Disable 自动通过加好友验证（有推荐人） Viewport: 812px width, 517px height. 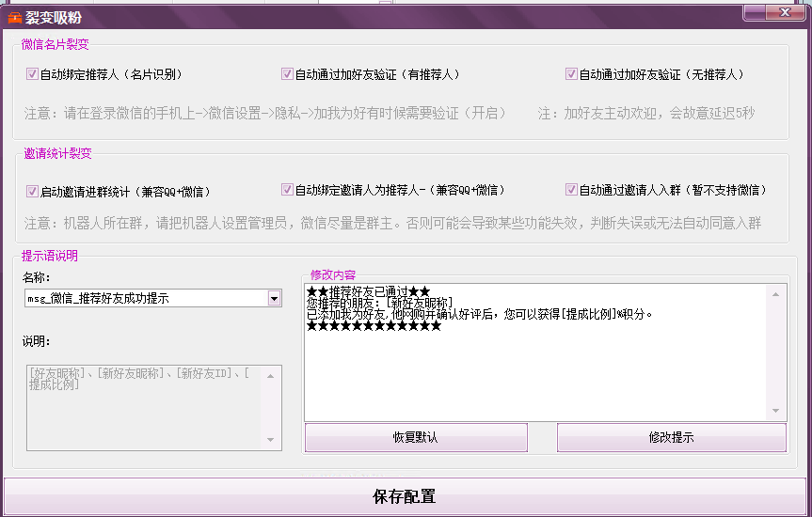coord(287,74)
